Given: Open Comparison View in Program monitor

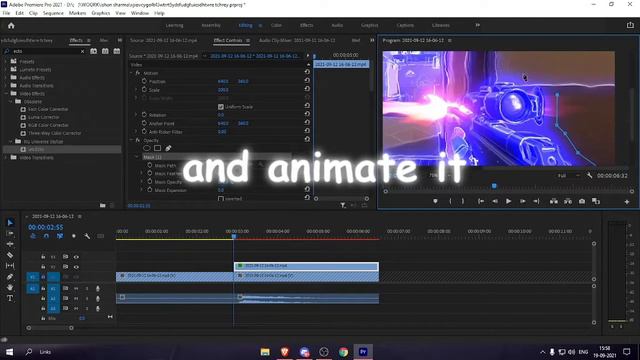Looking at the screenshot, I should pyautogui.click(x=596, y=201).
